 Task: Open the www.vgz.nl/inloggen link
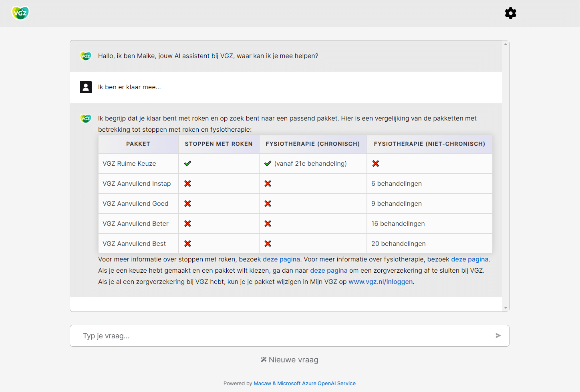pos(381,281)
